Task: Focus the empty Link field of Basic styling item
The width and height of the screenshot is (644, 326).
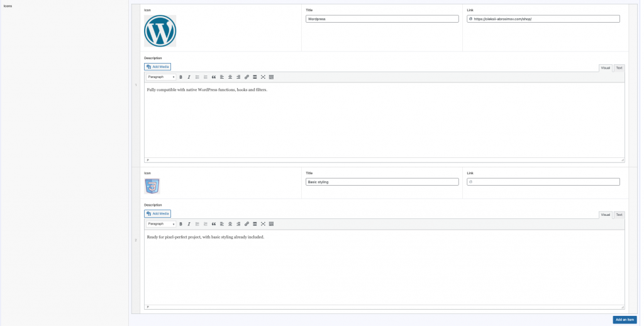Action: (543, 182)
